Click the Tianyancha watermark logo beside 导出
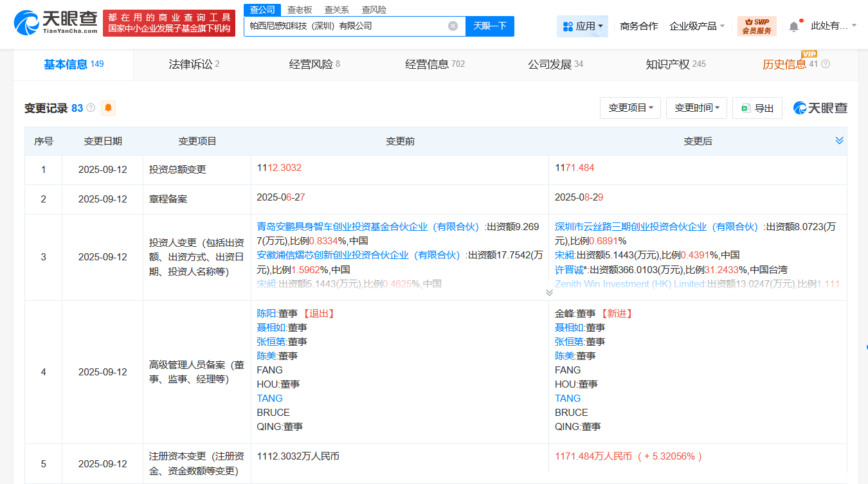This screenshot has height=484, width=868. coord(820,108)
